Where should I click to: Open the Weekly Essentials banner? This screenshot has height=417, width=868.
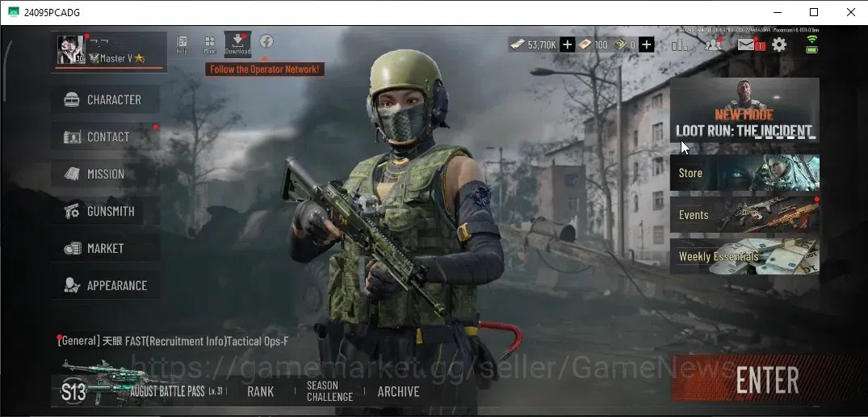(x=744, y=256)
